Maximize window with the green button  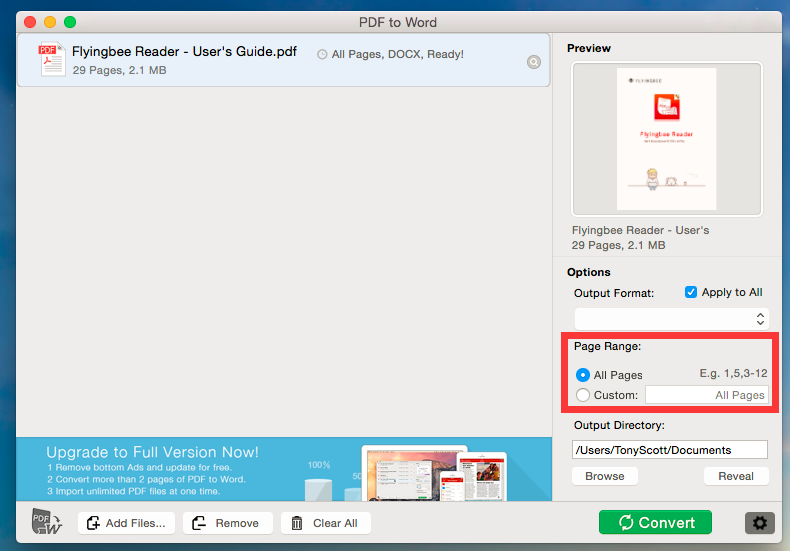(x=70, y=22)
